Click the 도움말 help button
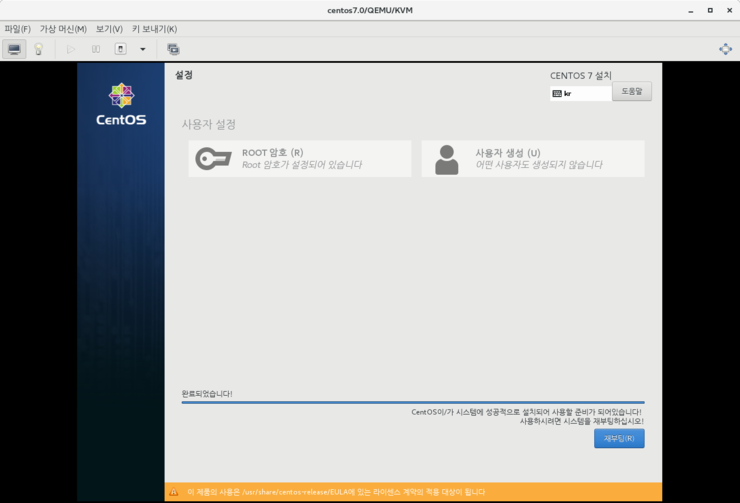 632,91
